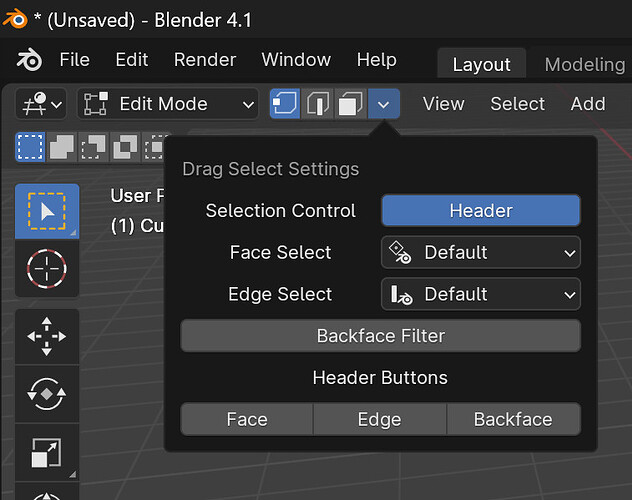Select the vertex select mode icon
The image size is (632, 500).
[285, 104]
